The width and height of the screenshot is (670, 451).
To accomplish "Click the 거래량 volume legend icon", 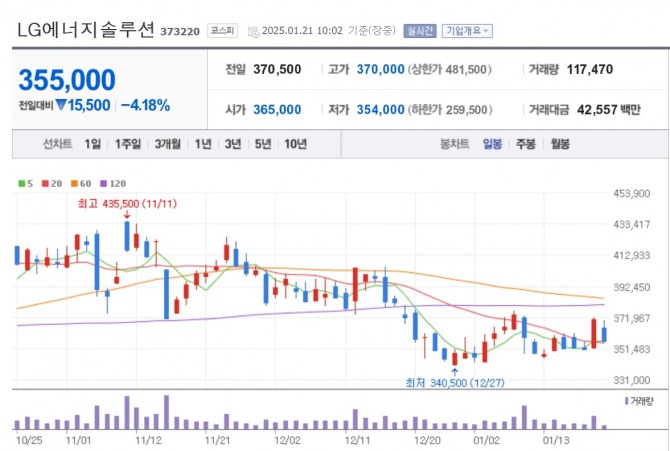I will pos(626,400).
